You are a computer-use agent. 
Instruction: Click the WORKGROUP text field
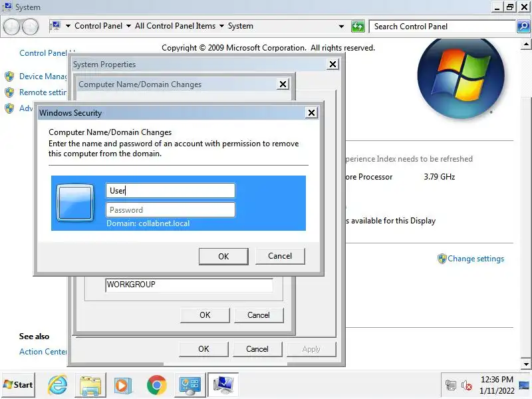[x=189, y=285]
